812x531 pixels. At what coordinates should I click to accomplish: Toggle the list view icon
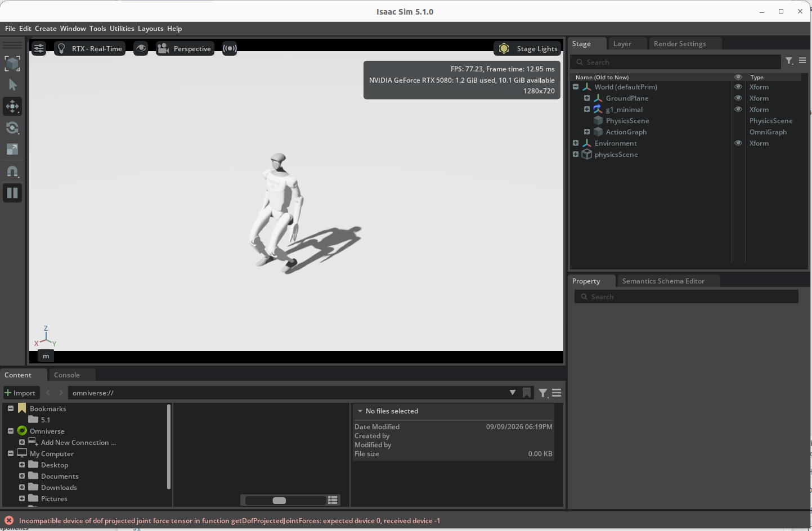(333, 500)
